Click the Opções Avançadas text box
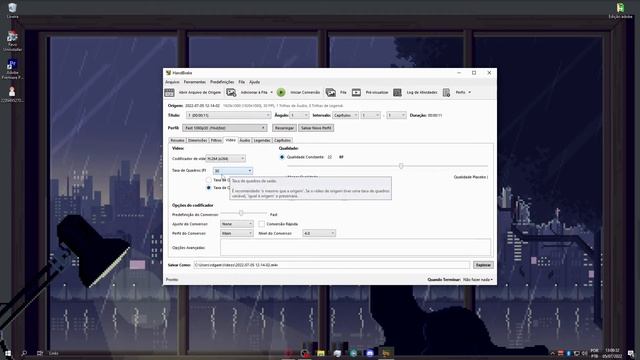Image resolution: width=640 pixels, height=360 pixels. 356,248
